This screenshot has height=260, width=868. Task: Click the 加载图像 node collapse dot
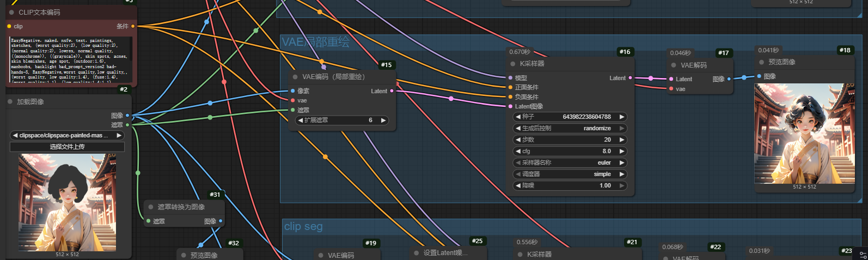[10, 102]
